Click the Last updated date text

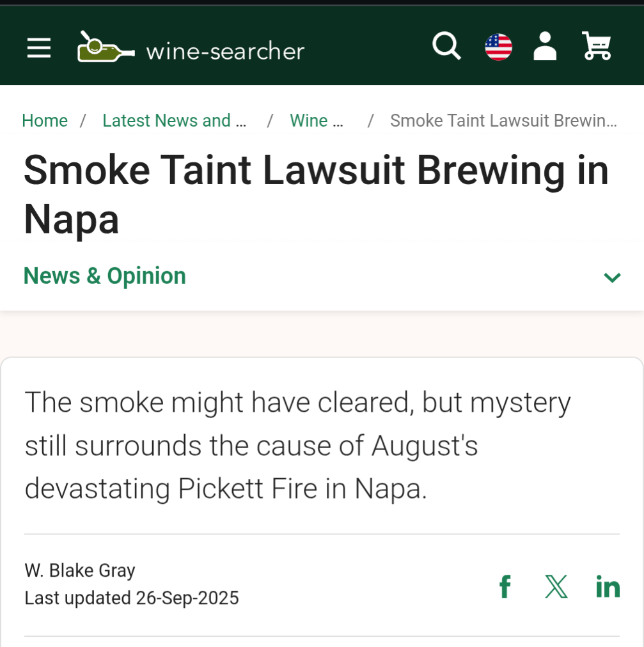coord(132,598)
